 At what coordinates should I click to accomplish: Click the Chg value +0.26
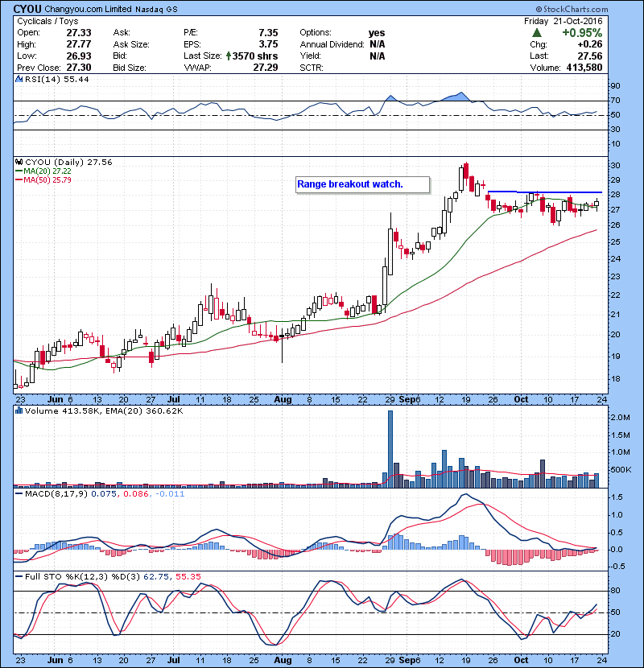tap(590, 44)
